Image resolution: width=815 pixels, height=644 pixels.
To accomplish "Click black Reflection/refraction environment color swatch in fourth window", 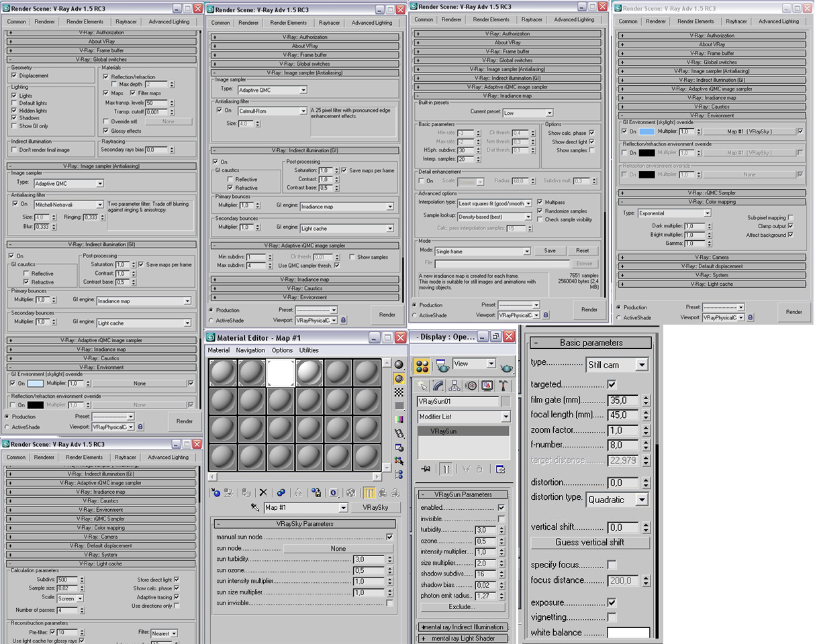I will [646, 153].
